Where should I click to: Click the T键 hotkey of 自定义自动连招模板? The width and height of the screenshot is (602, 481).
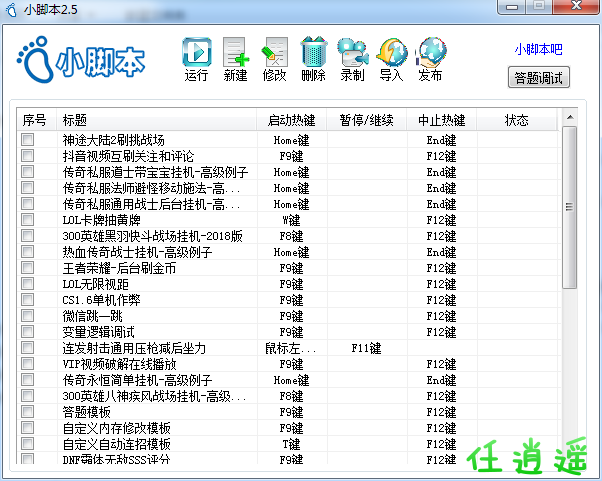(x=292, y=444)
